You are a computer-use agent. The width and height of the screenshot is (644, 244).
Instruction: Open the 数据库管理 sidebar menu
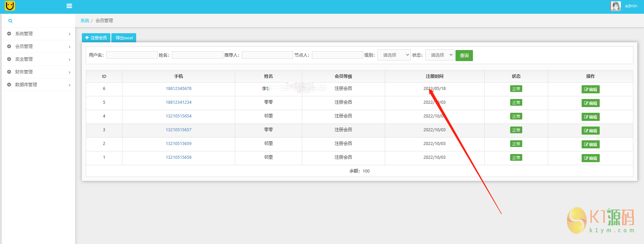[x=26, y=85]
